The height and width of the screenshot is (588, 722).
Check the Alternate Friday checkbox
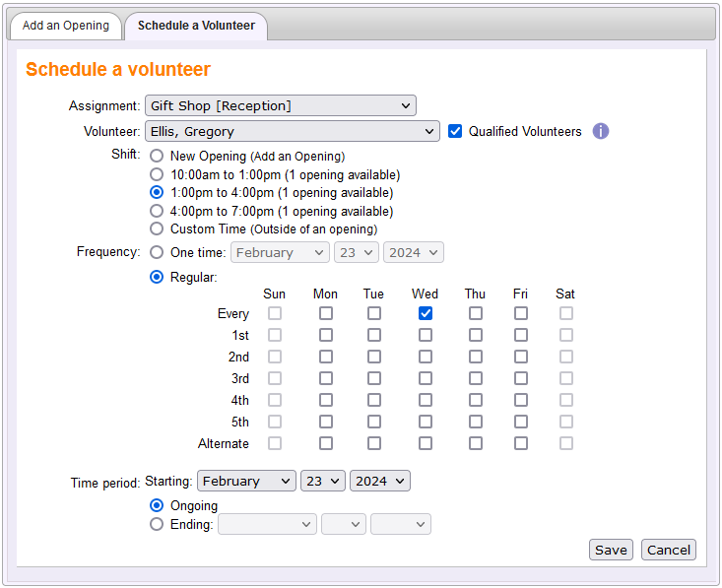521,443
